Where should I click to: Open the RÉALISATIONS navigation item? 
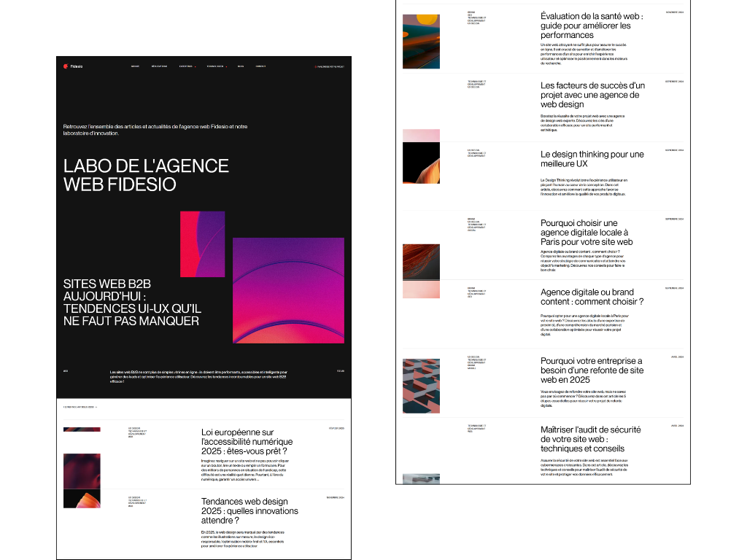(x=159, y=67)
